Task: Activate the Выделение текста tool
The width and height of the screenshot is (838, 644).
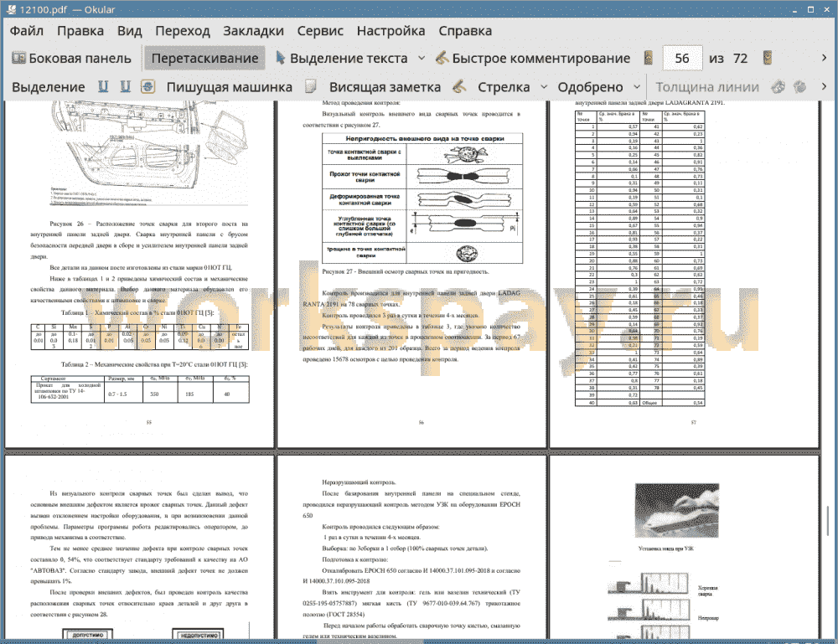Action: click(x=342, y=59)
